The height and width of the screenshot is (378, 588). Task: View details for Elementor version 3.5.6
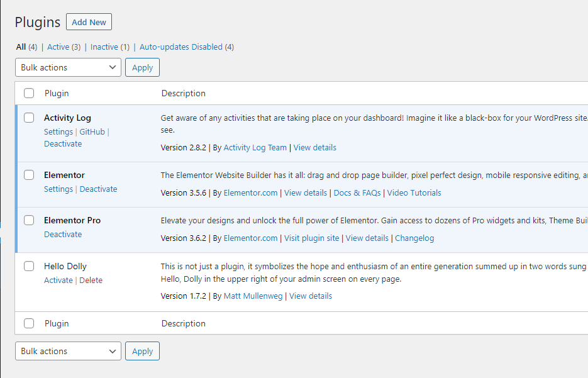click(306, 193)
